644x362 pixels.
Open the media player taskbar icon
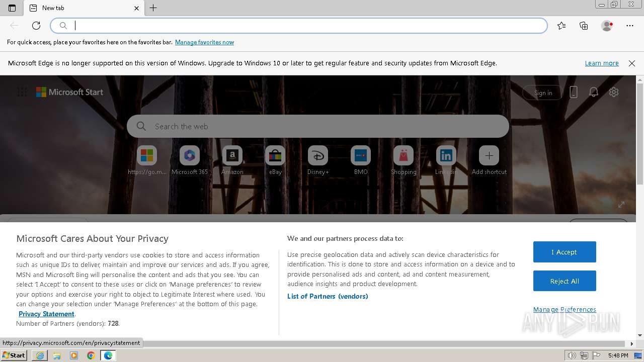pos(74,355)
